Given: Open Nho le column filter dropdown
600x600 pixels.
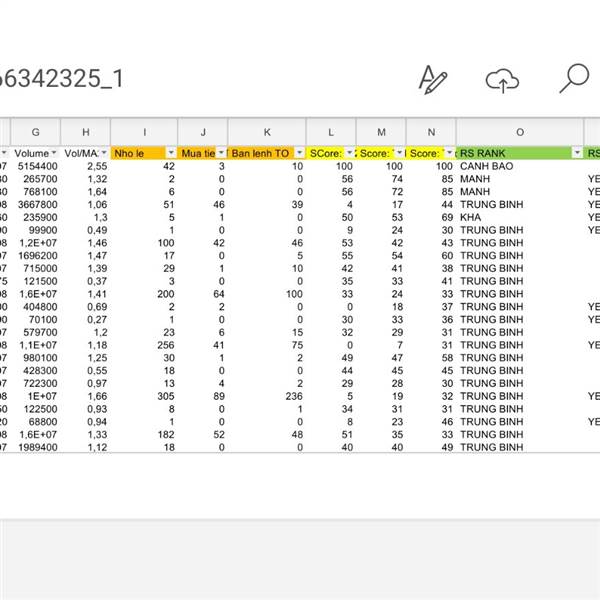Looking at the screenshot, I should [x=171, y=153].
